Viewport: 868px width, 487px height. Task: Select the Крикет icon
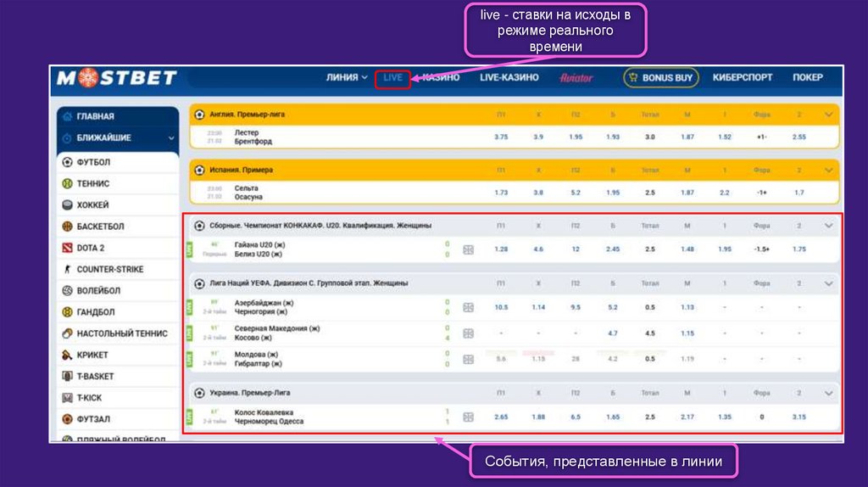pyautogui.click(x=67, y=355)
